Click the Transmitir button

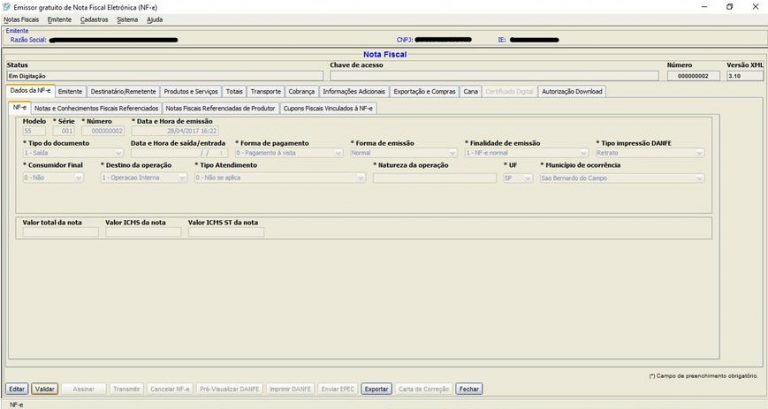(x=126, y=389)
